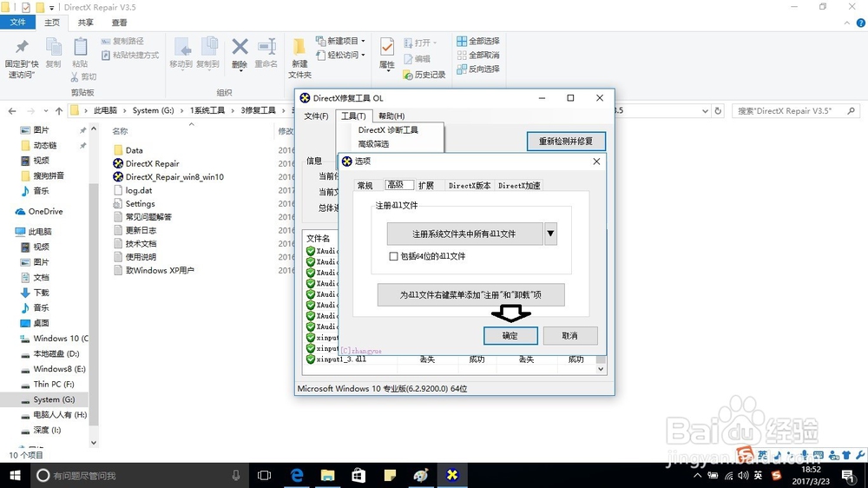
Task: Open the Action Center notification icon
Action: [x=847, y=475]
